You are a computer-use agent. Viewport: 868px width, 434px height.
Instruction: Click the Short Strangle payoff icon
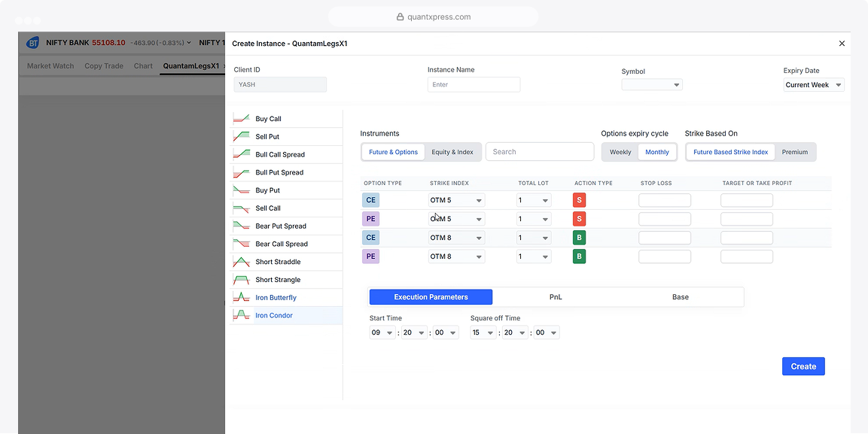coord(242,280)
